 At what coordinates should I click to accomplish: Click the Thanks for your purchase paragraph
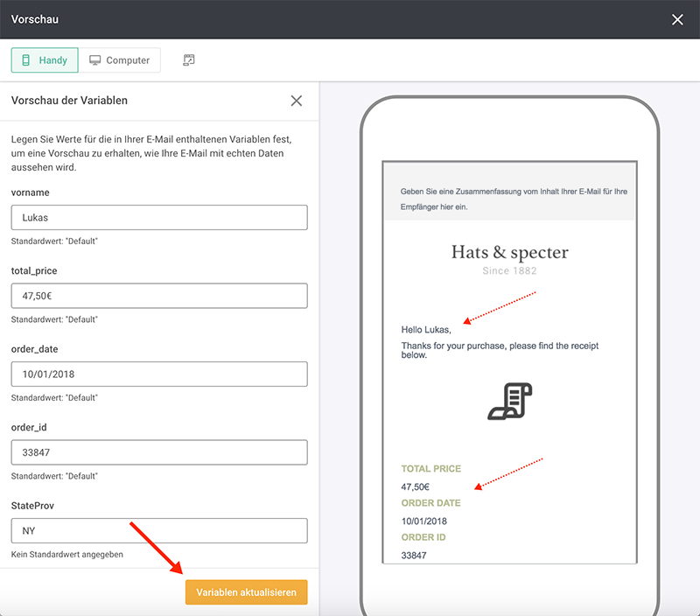(x=500, y=351)
